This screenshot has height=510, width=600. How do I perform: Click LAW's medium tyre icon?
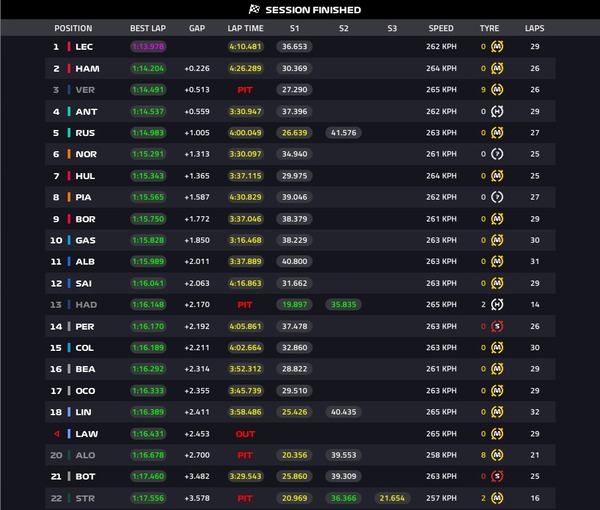497,434
